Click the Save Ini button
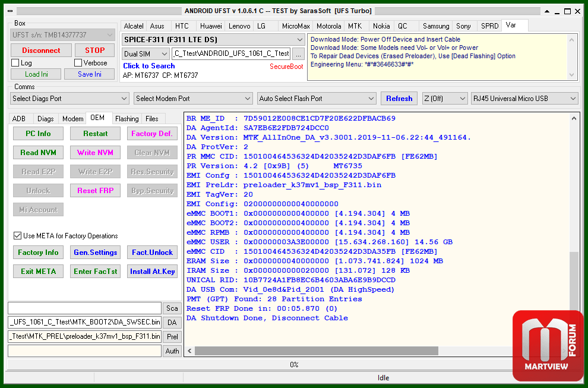 click(89, 74)
